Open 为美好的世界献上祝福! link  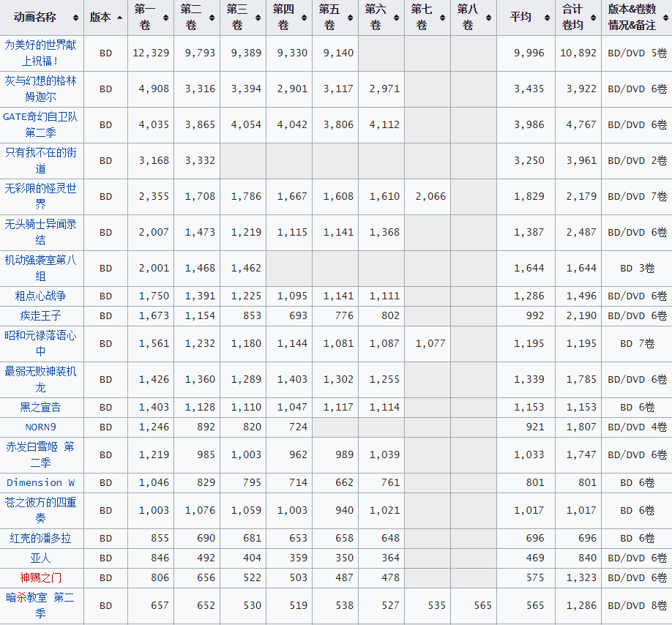point(41,53)
